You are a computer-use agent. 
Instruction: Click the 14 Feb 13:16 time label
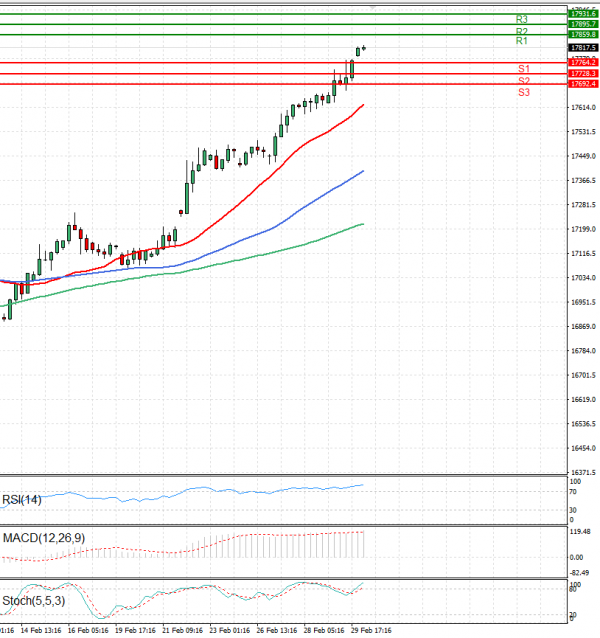coord(41,630)
